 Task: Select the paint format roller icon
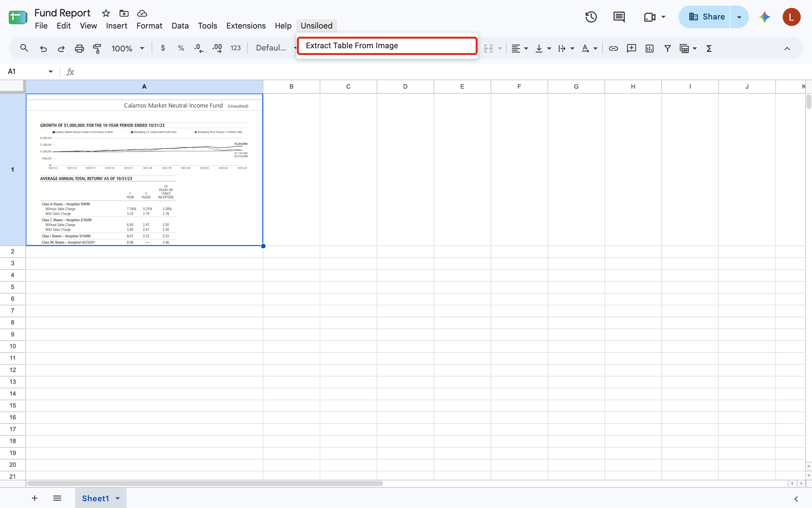coord(97,48)
